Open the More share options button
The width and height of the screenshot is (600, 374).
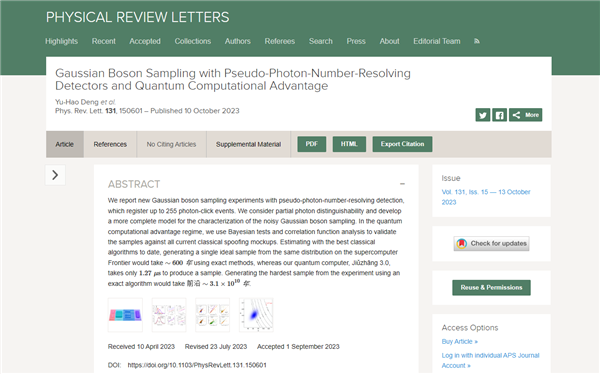tap(525, 115)
